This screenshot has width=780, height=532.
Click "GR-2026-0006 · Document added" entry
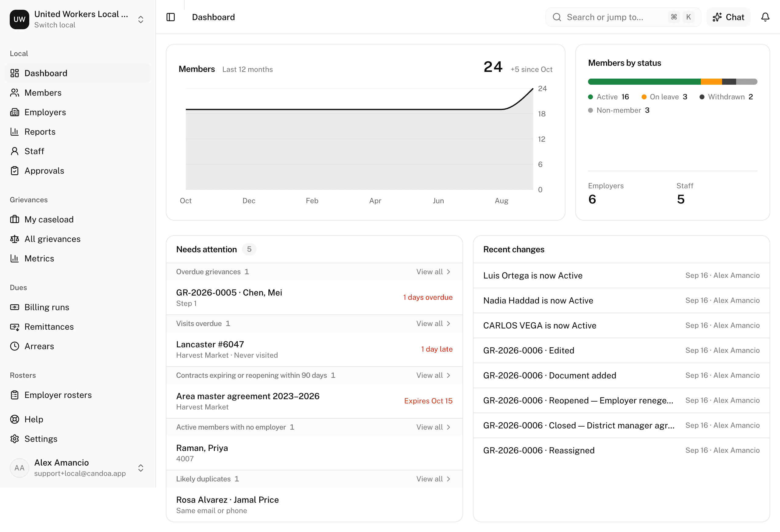click(x=621, y=375)
